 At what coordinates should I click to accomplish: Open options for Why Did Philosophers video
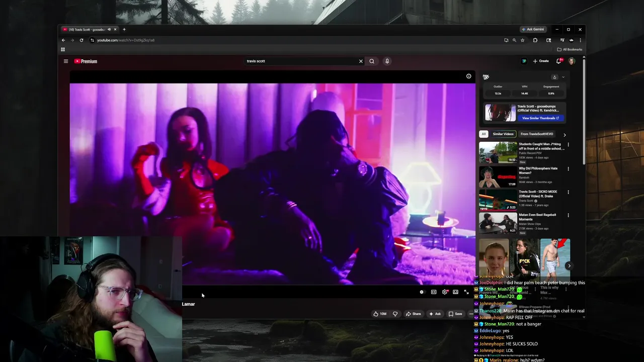point(569,169)
